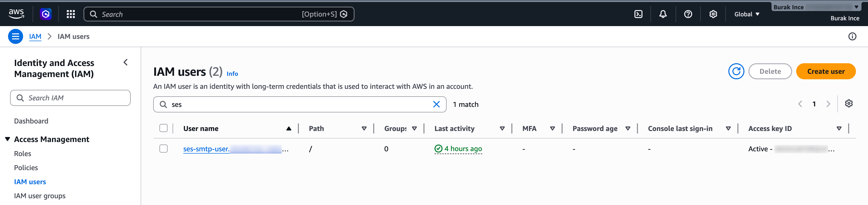Screen dimensions: 868x205
Task: Sort by Groups column arrow
Action: coord(414,128)
